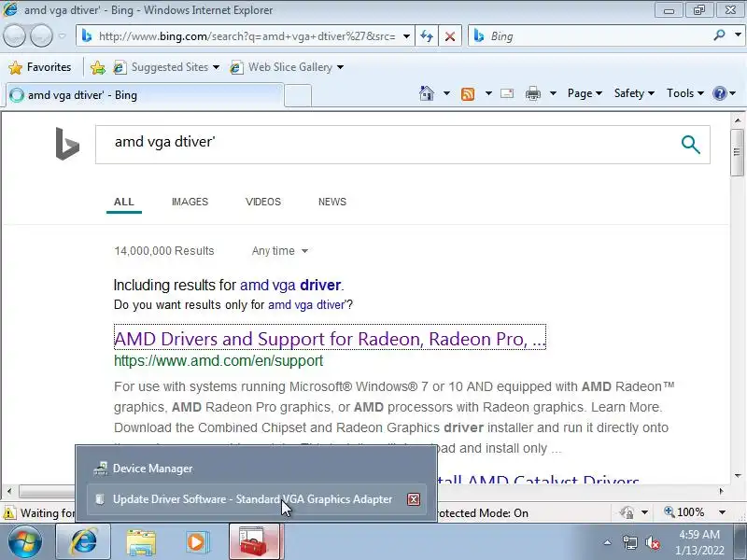Click the Help question mark icon

pos(720,93)
